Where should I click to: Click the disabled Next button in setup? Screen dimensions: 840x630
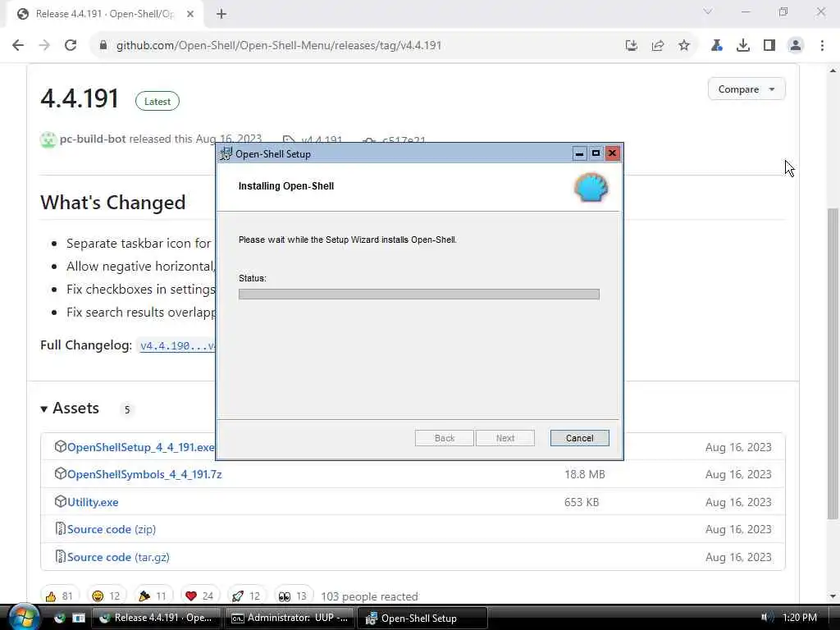505,438
